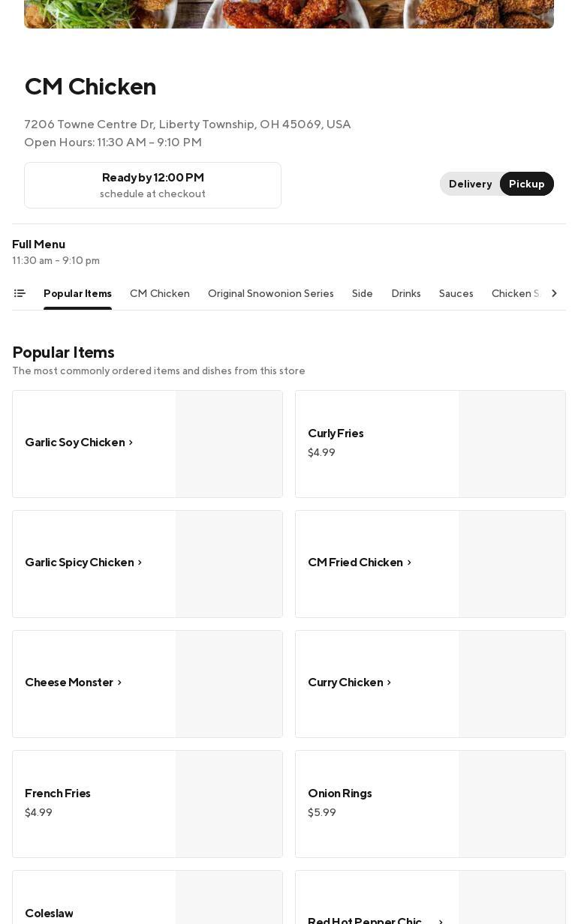The width and height of the screenshot is (578, 924).
Task: Click the French Fries image placeholder
Action: tap(229, 804)
